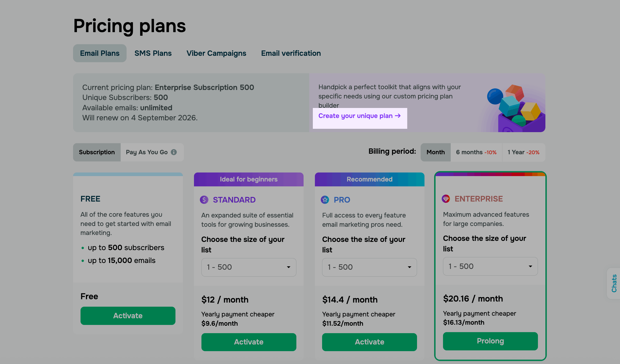This screenshot has height=364, width=620.
Task: Select the Month billing period
Action: (436, 152)
